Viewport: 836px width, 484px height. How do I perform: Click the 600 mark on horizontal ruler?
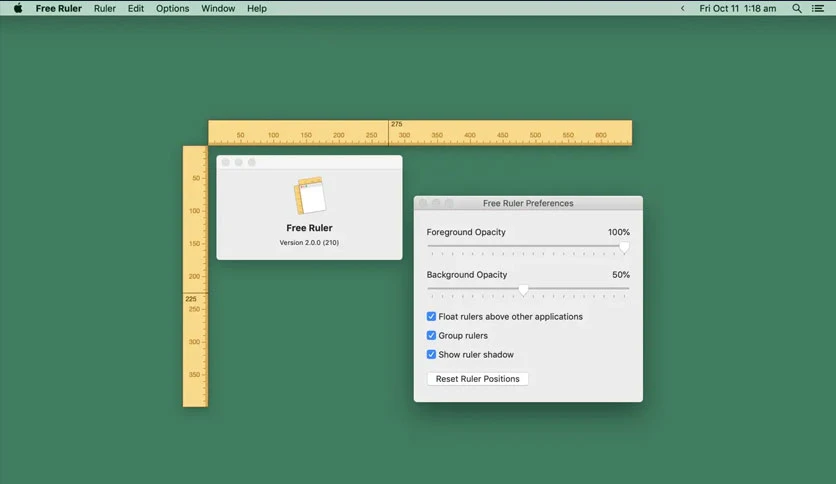[601, 135]
